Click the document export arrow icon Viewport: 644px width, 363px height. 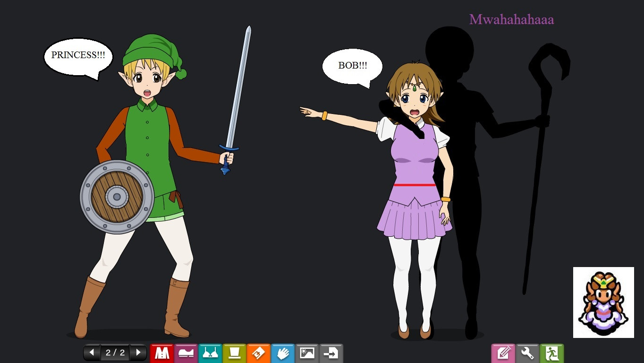tap(331, 353)
